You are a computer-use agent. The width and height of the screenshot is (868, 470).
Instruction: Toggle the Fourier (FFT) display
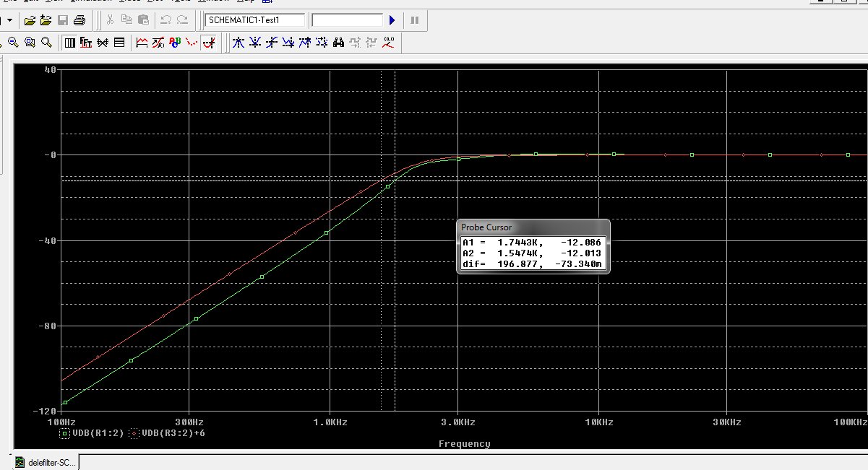(x=85, y=43)
